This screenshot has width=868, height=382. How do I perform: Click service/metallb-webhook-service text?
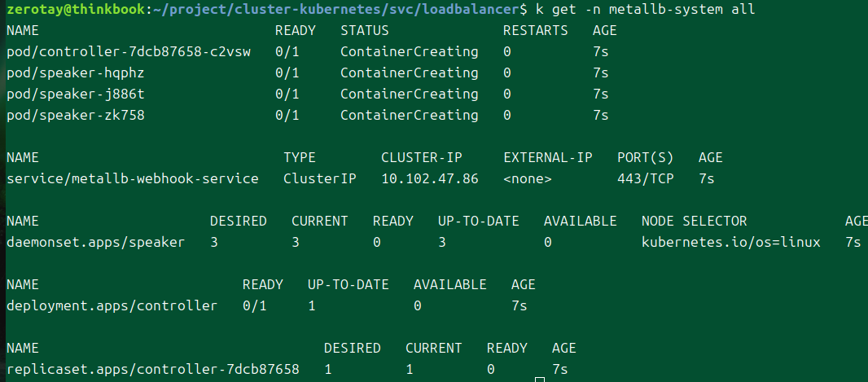[x=133, y=179]
